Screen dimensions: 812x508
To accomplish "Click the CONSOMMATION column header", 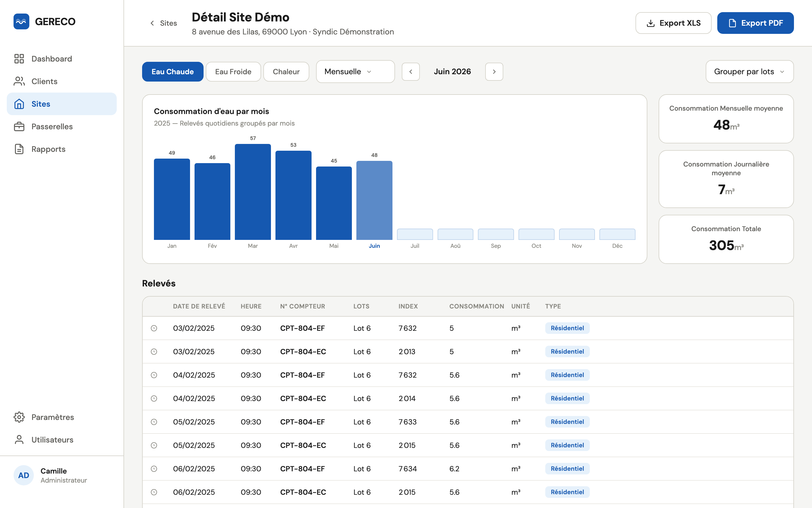I will pyautogui.click(x=476, y=306).
